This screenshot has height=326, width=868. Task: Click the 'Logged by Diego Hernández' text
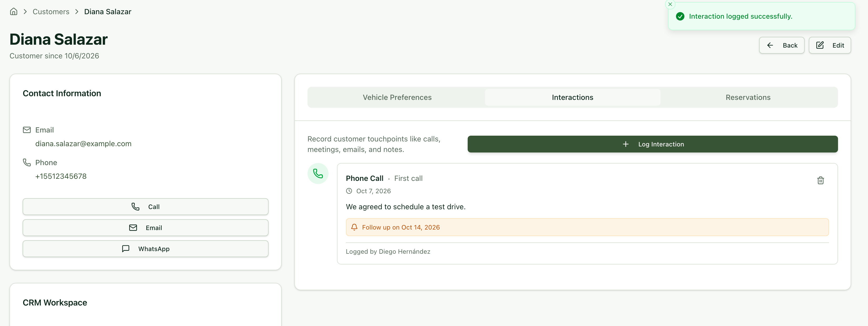tap(388, 252)
